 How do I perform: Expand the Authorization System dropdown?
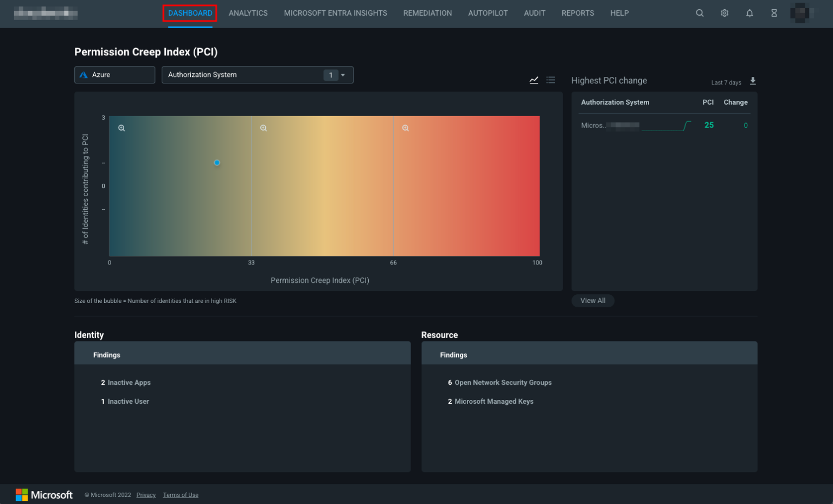point(258,75)
